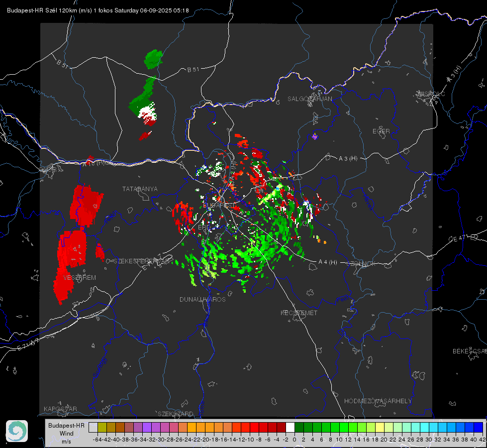
Task: Click the 'SZEKSZÁRD' city label
Action: pyautogui.click(x=176, y=414)
